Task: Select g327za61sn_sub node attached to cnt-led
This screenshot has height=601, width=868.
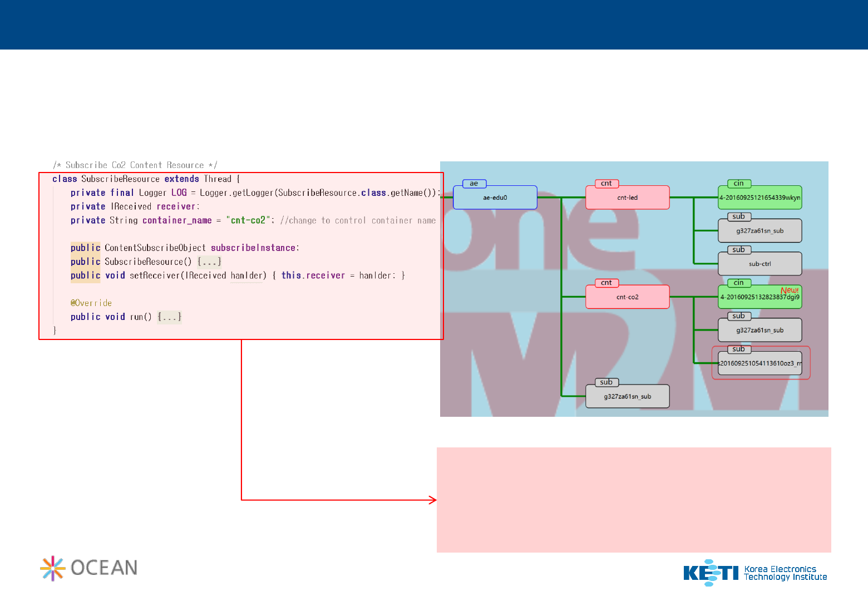Action: click(760, 231)
